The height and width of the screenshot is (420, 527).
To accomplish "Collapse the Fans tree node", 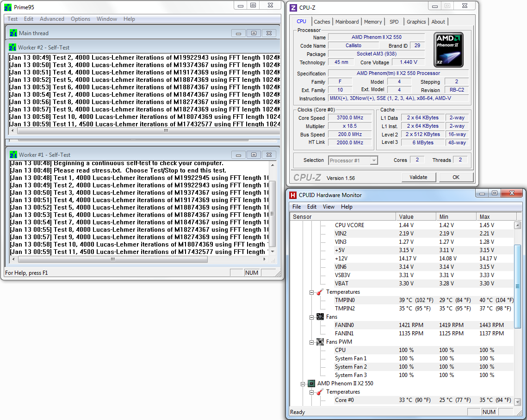I will (311, 317).
